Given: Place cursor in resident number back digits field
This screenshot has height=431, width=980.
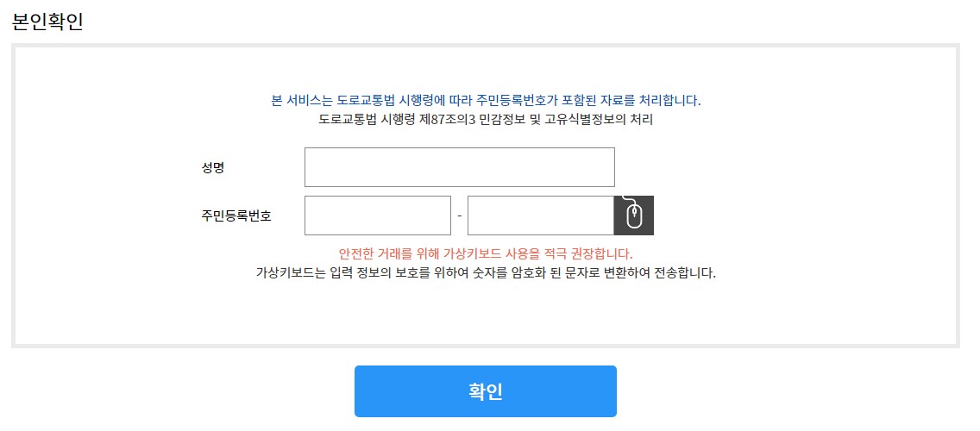Looking at the screenshot, I should point(541,215).
